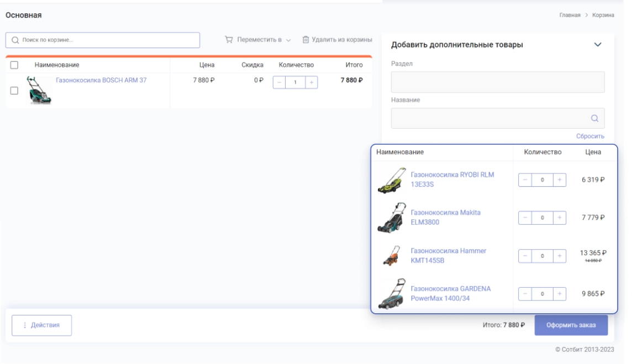The image size is (632, 364).
Task: Click minus for Hammer KMT145SB
Action: [x=525, y=256]
